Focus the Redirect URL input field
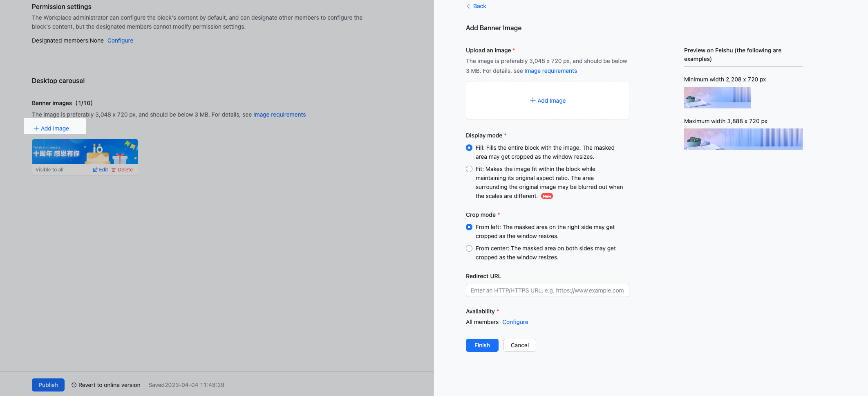The width and height of the screenshot is (868, 396). click(x=547, y=290)
